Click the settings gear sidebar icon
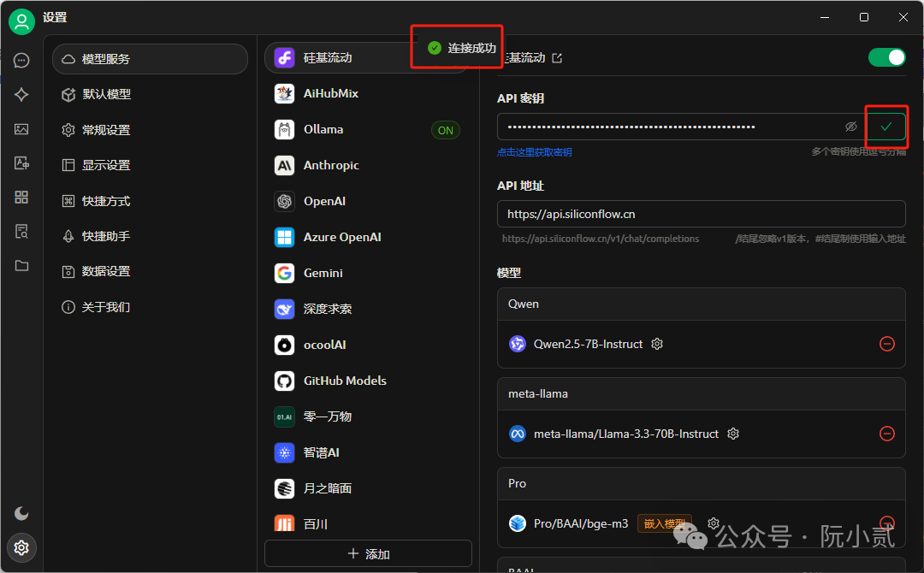This screenshot has height=573, width=924. tap(21, 547)
